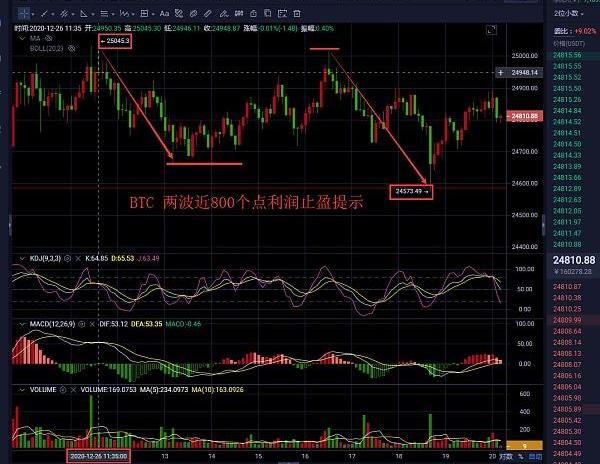
Task: Click the 25045.3 high price label
Action: tap(116, 39)
